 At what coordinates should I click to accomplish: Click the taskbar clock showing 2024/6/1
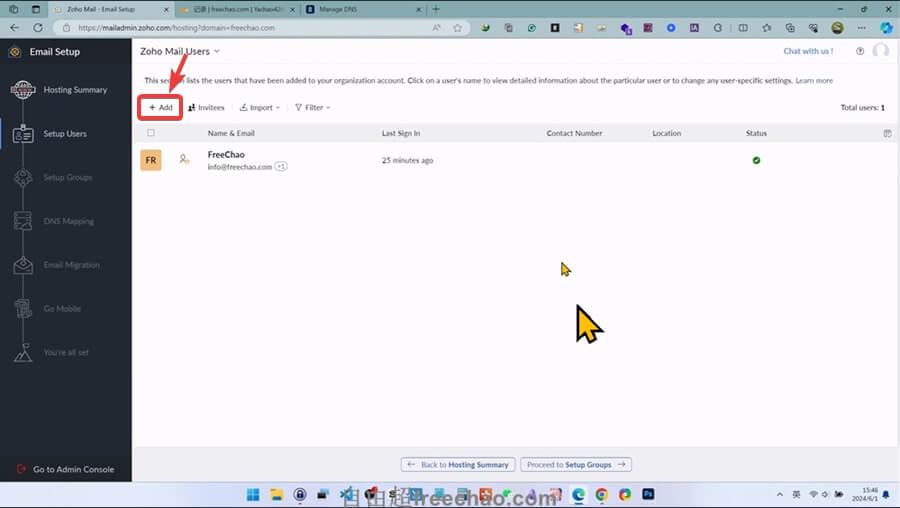pos(866,494)
